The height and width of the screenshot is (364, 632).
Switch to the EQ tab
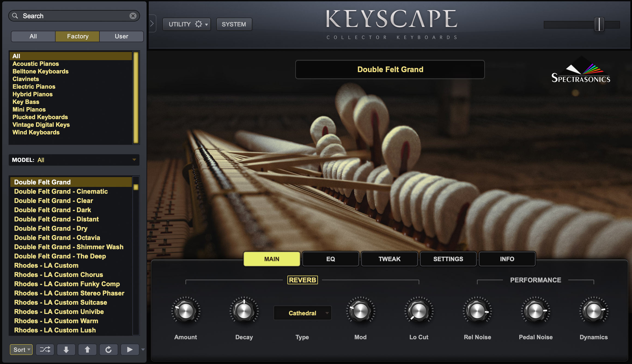[x=330, y=259]
